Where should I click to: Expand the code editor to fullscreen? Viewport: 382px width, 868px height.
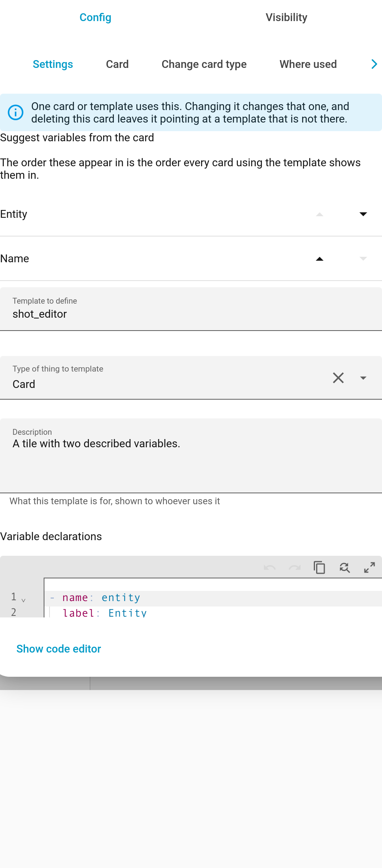point(370,567)
